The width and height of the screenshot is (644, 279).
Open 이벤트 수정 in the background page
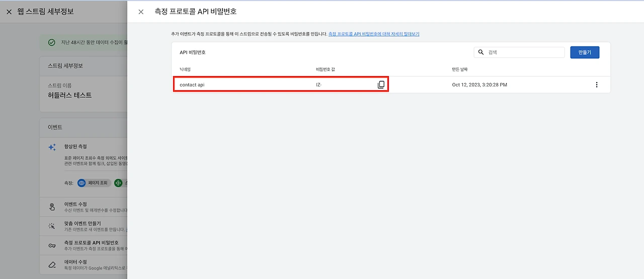click(84, 206)
